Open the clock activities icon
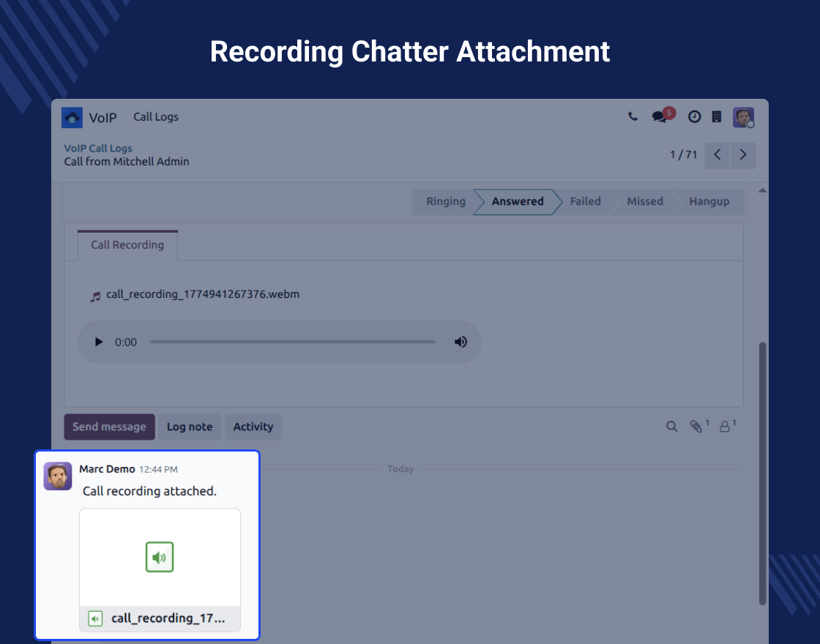820x644 pixels. click(x=694, y=117)
